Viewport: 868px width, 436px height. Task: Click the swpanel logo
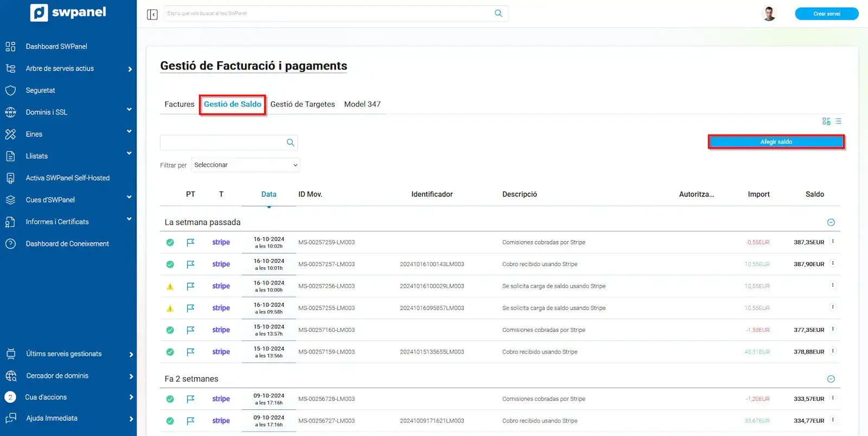(x=68, y=12)
